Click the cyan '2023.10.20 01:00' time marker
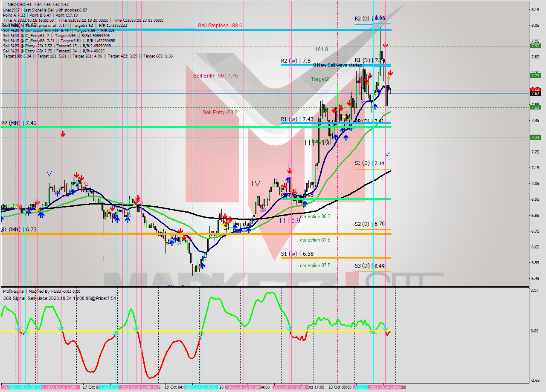546x392 pixels. 201,387
